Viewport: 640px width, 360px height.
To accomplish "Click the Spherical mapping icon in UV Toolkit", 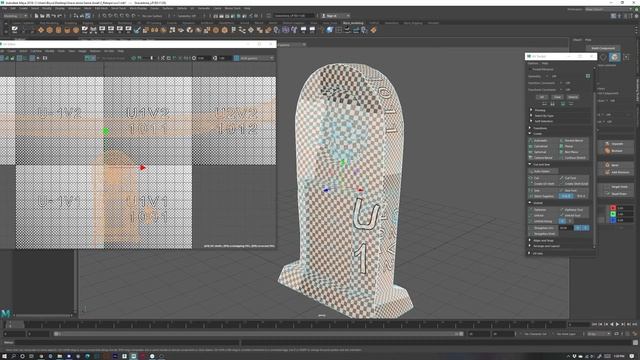I will 531,152.
